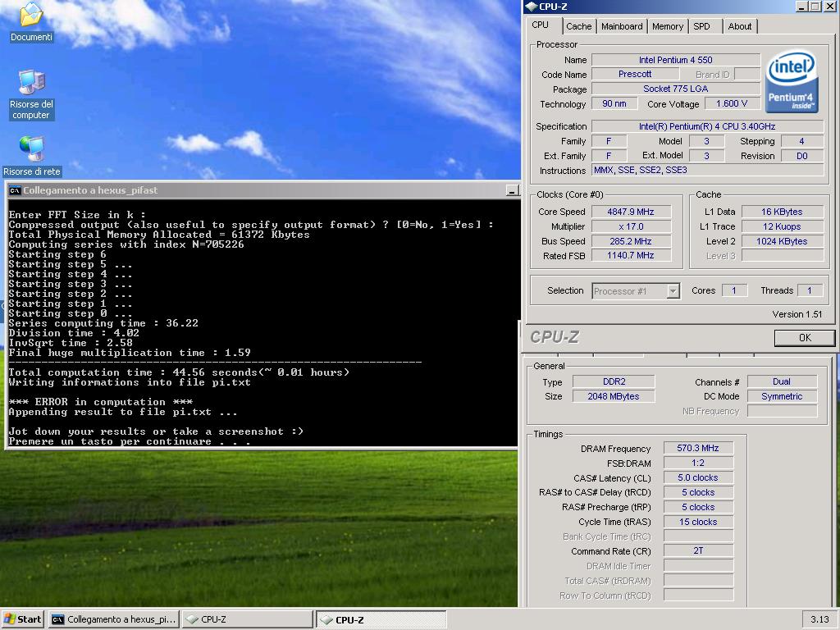Click the Pentium 4 CPU 3.40GHz specification field

(x=707, y=126)
